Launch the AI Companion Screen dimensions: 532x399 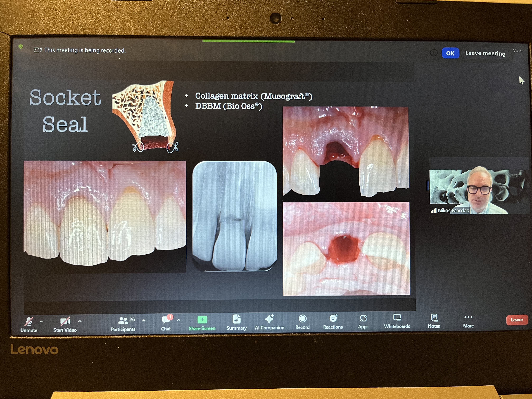[270, 320]
